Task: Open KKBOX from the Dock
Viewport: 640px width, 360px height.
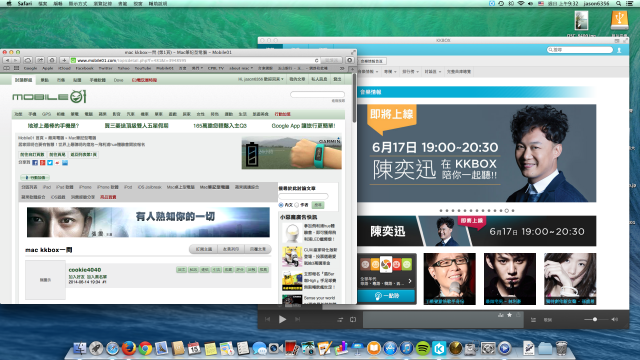Action: click(x=439, y=348)
